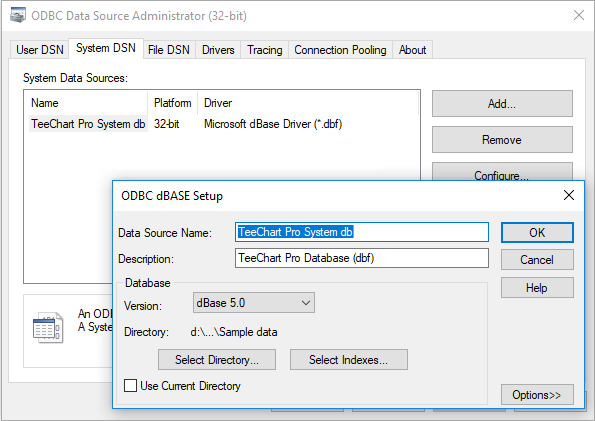Screen dimensions: 595x421
Task: Enable Use Current Directory checkbox
Action: [131, 386]
